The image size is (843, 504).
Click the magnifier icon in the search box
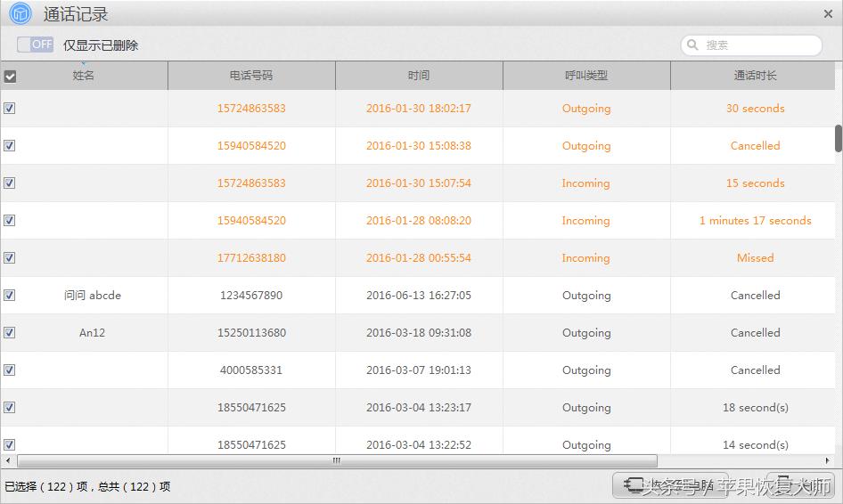(x=693, y=45)
